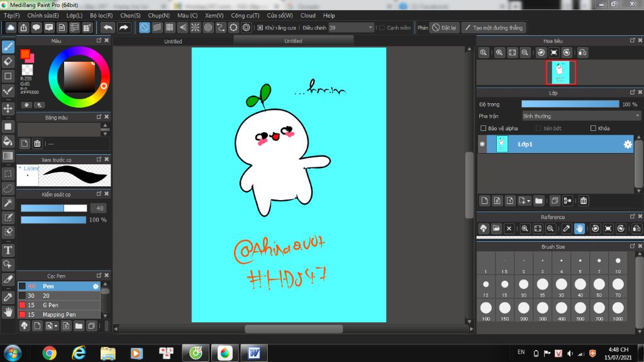Adjust Độ trong layer opacity slider
The image size is (644, 362).
tap(570, 105)
